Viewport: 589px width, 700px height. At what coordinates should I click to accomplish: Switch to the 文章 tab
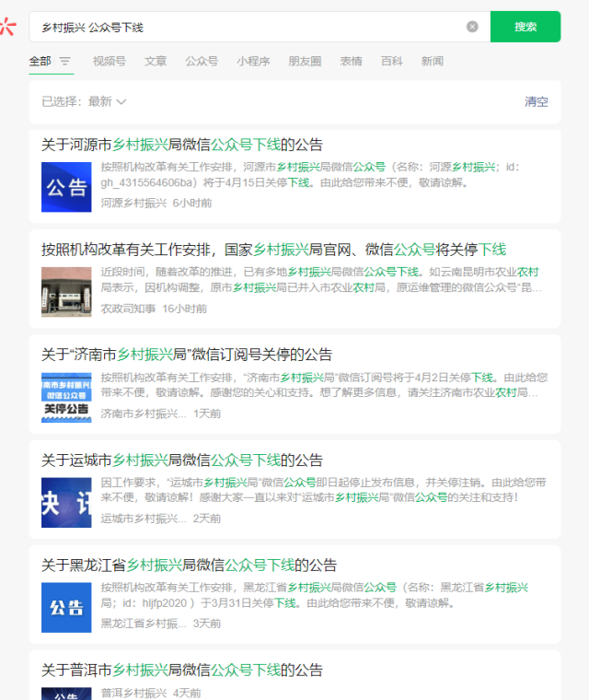pos(156,62)
